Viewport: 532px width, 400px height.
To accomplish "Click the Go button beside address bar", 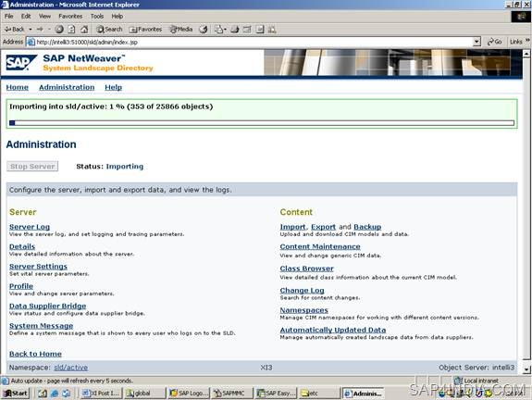I will pos(494,42).
